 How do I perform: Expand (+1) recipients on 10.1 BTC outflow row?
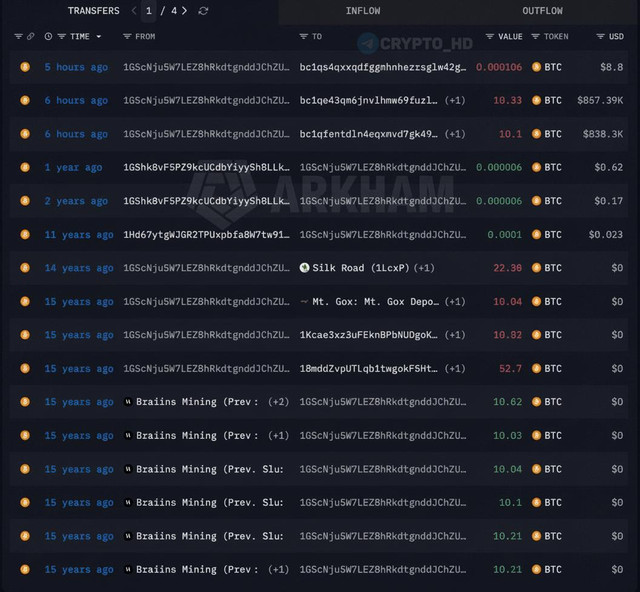(455, 134)
